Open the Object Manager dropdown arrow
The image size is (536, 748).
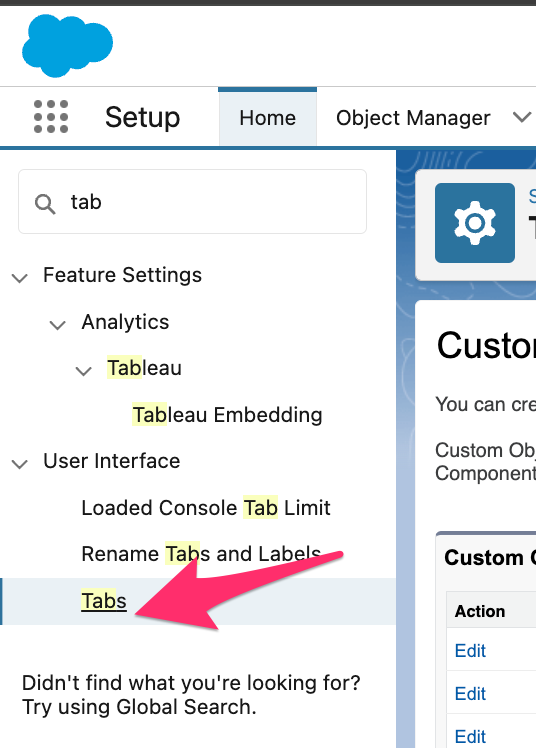(x=522, y=116)
